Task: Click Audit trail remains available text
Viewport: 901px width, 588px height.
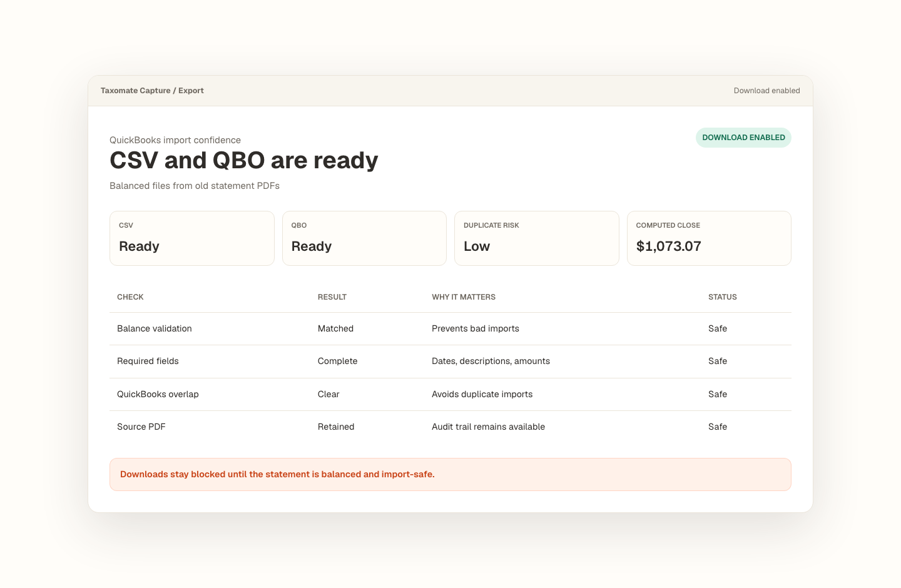Action: [488, 427]
